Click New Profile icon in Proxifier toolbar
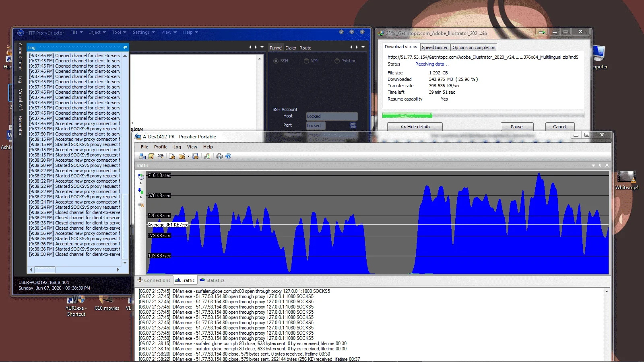This screenshot has width=644, height=362. tap(172, 156)
